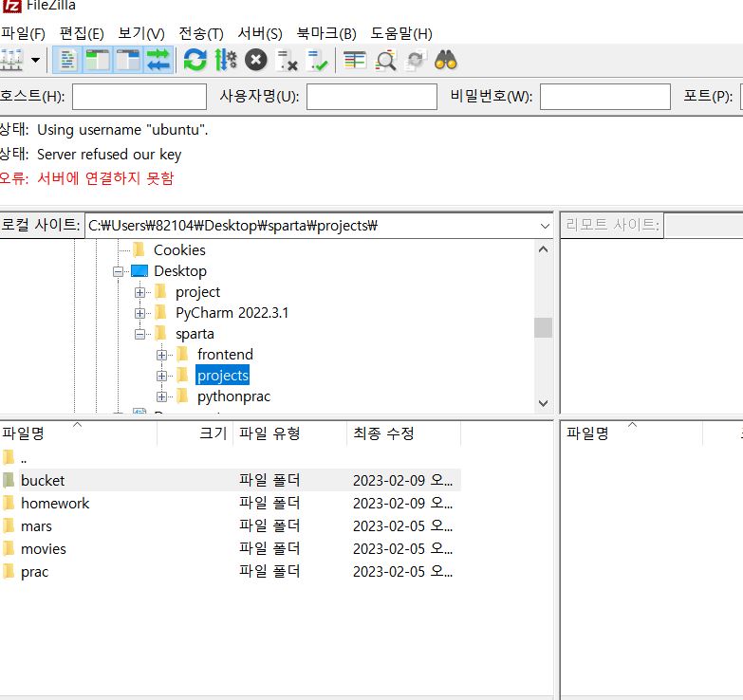
Task: Click the red 서버에 연결하지 못함 error line
Action: pos(105,178)
